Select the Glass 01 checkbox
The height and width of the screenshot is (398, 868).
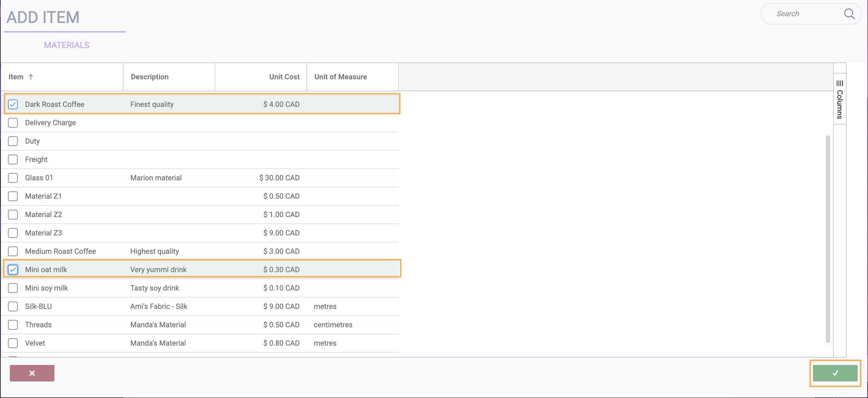tap(13, 178)
